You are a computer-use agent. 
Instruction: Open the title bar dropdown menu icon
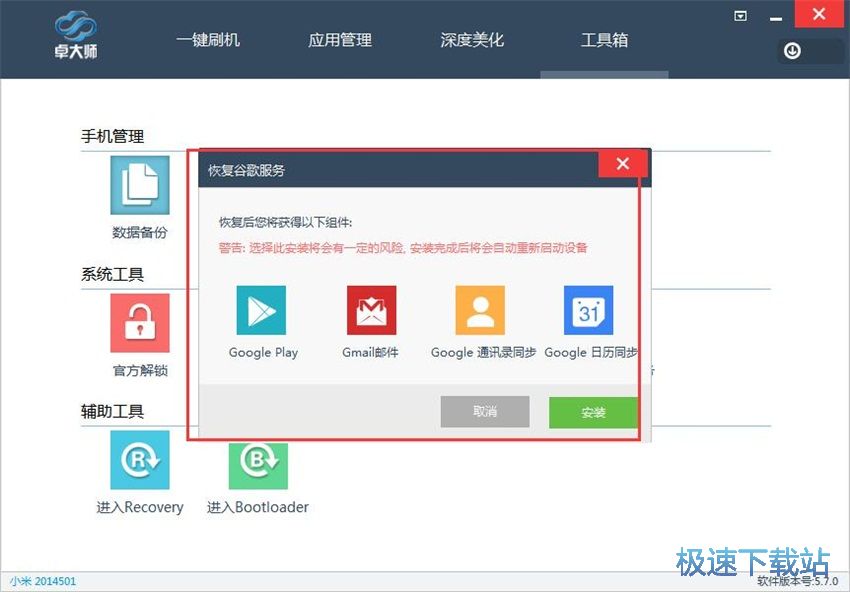pos(740,16)
